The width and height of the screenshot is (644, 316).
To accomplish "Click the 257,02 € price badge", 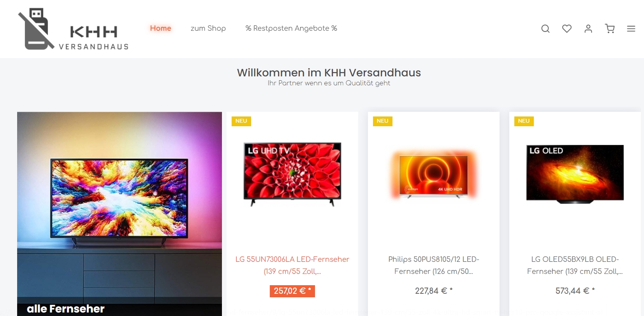I will (292, 291).
